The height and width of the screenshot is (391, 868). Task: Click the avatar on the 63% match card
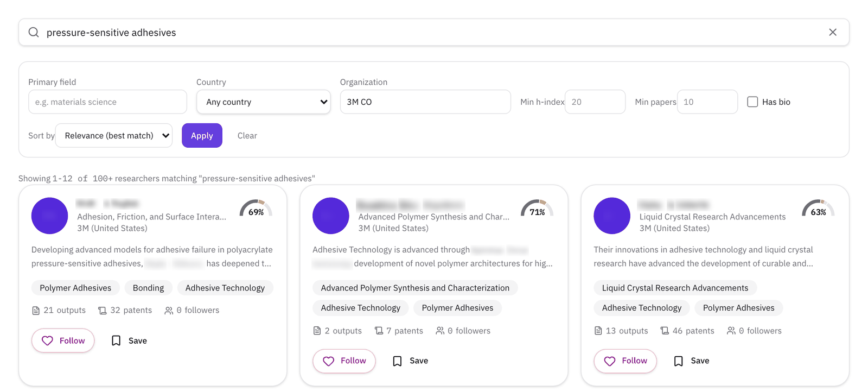612,216
